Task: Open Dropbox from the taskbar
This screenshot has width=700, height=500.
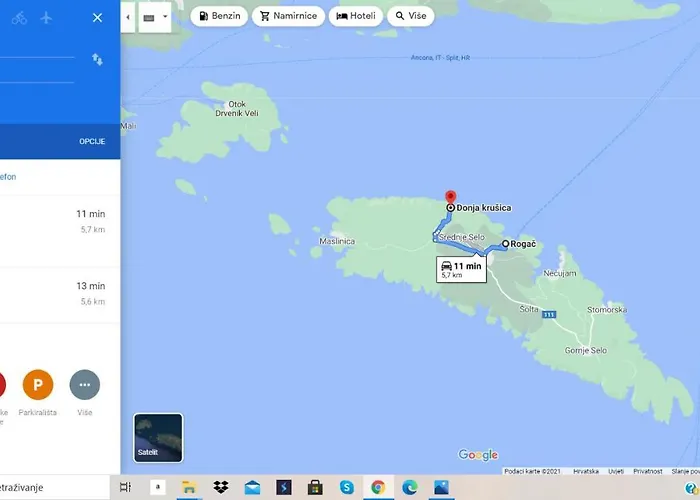Action: tap(221, 487)
